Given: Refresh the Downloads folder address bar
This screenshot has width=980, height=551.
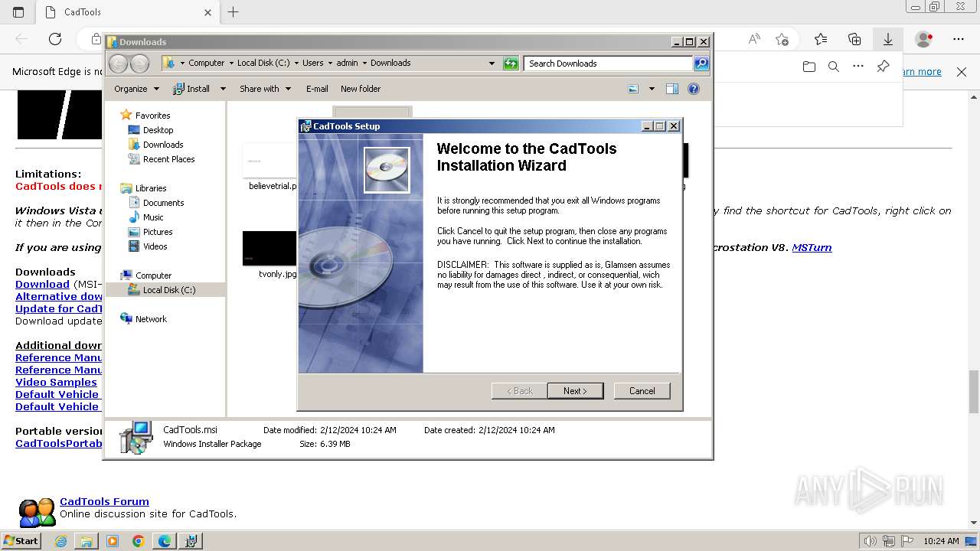Looking at the screenshot, I should pyautogui.click(x=511, y=64).
